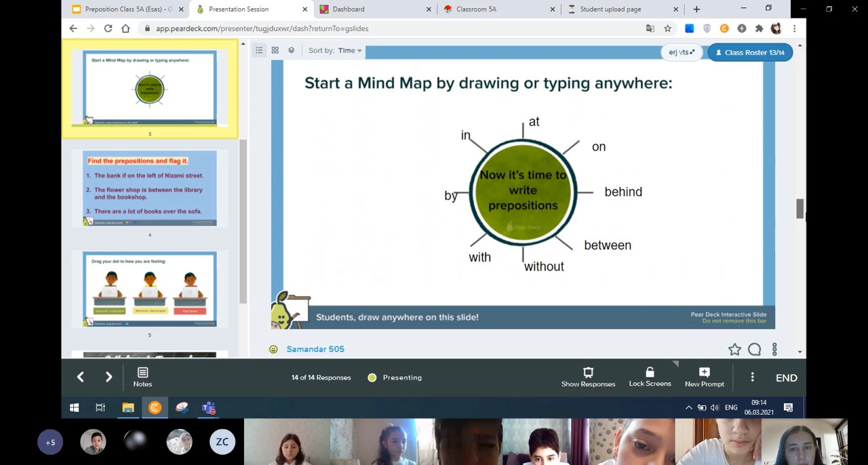End the presentation session
The width and height of the screenshot is (868, 465).
point(787,378)
